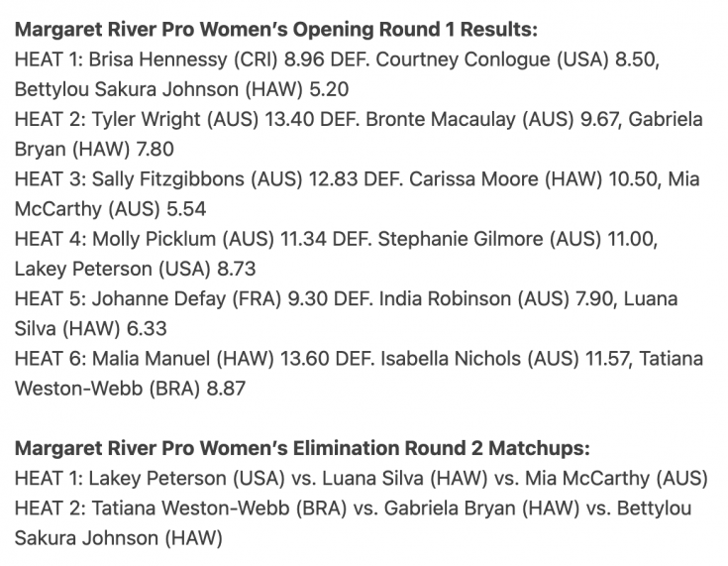Click Carissa Moore's name in Heat 3
Image resolution: width=728 pixels, height=566 pixels.
tap(473, 179)
